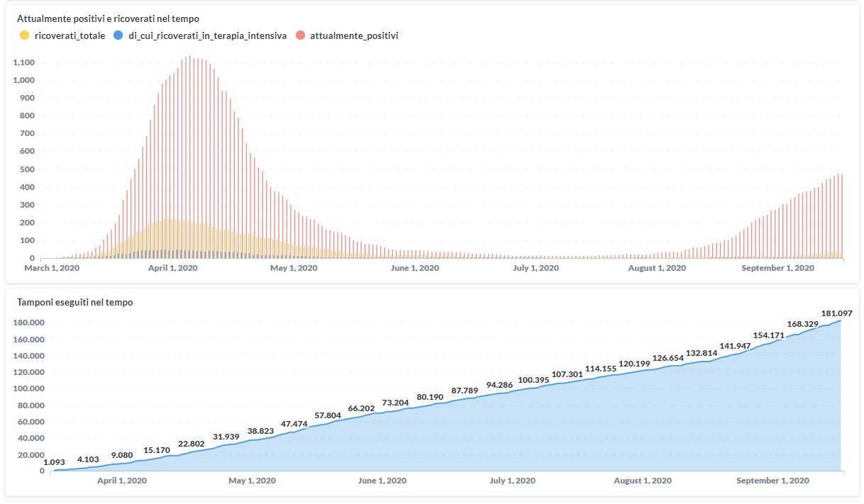864x504 pixels.
Task: Click the yellow ricoverati_totale legend dot
Action: 24,35
